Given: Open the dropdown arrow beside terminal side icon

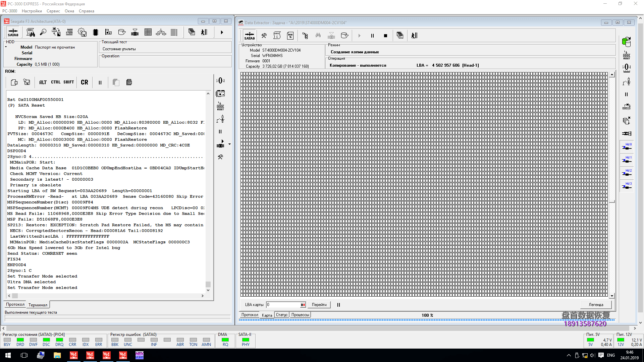Looking at the screenshot, I should (229, 144).
